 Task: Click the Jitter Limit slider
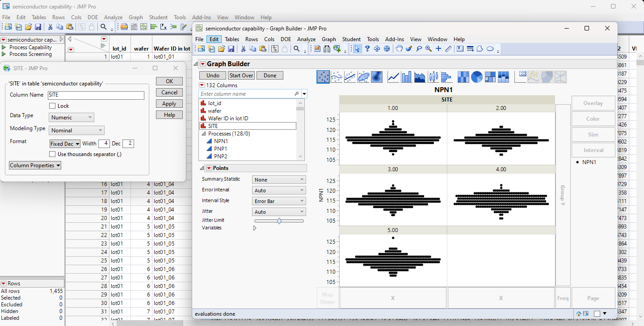(279, 220)
